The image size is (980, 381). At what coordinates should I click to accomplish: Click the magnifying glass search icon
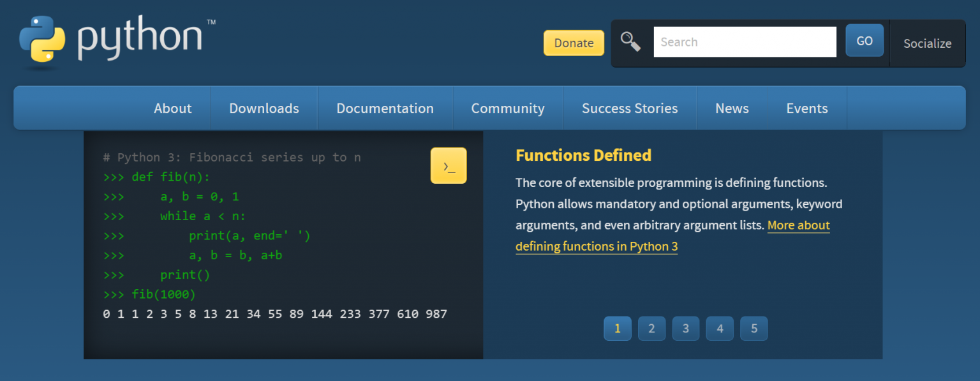(x=630, y=41)
